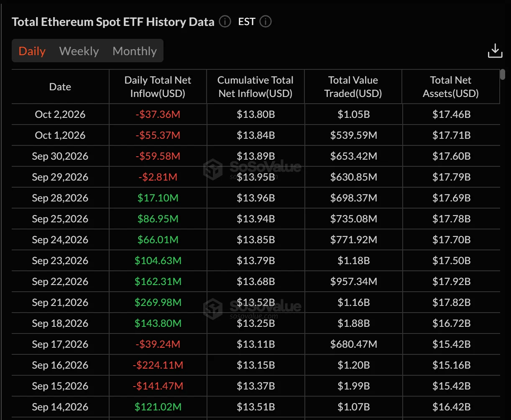Image resolution: width=511 pixels, height=420 pixels.
Task: Click the $86.95M net inflow value
Action: [158, 219]
